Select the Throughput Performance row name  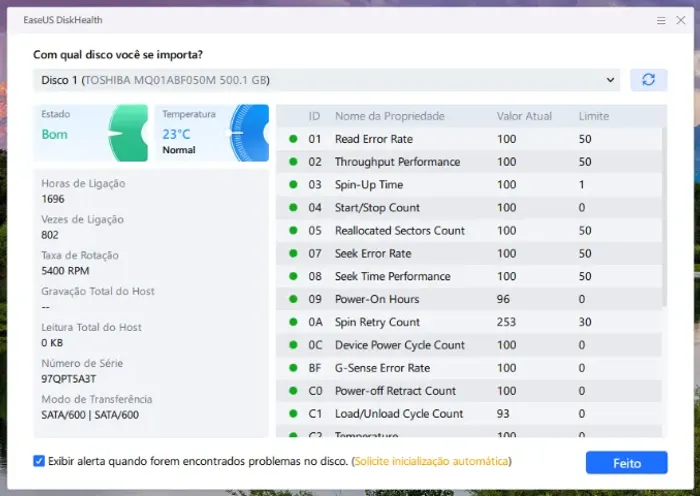click(397, 162)
